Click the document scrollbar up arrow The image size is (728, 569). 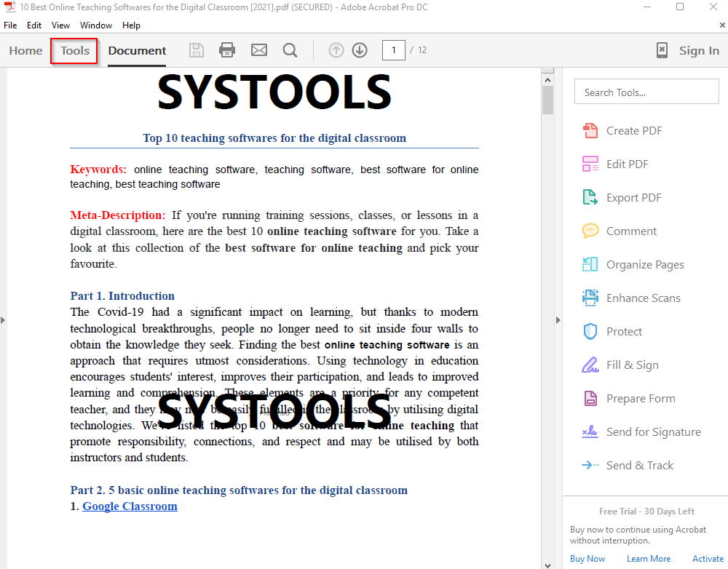pyautogui.click(x=548, y=80)
